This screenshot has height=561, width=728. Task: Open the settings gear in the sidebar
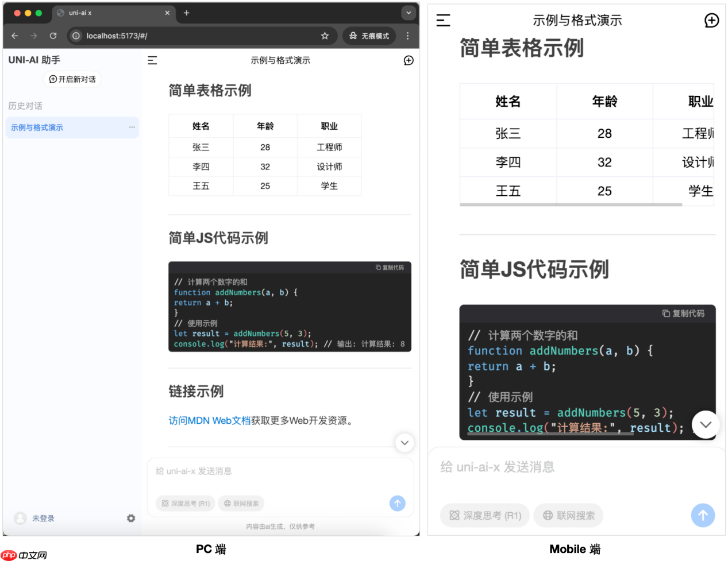[131, 518]
